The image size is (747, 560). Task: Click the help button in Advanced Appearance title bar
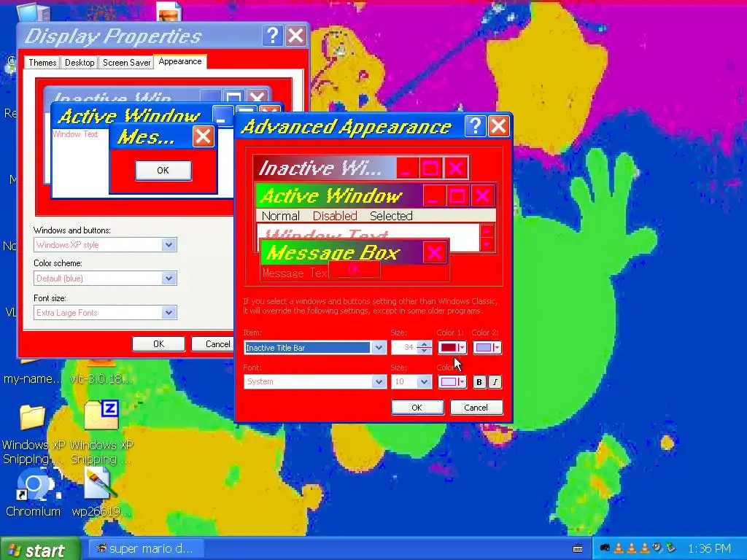point(475,126)
